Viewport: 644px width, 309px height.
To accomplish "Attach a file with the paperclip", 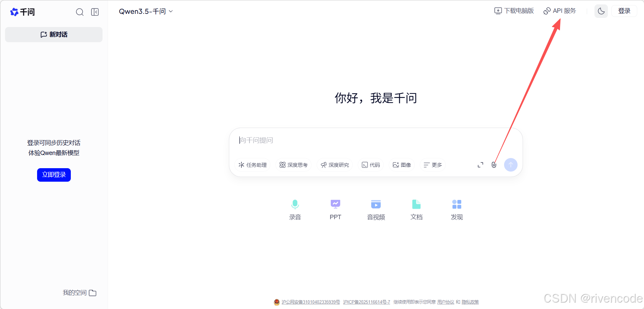I will click(494, 165).
